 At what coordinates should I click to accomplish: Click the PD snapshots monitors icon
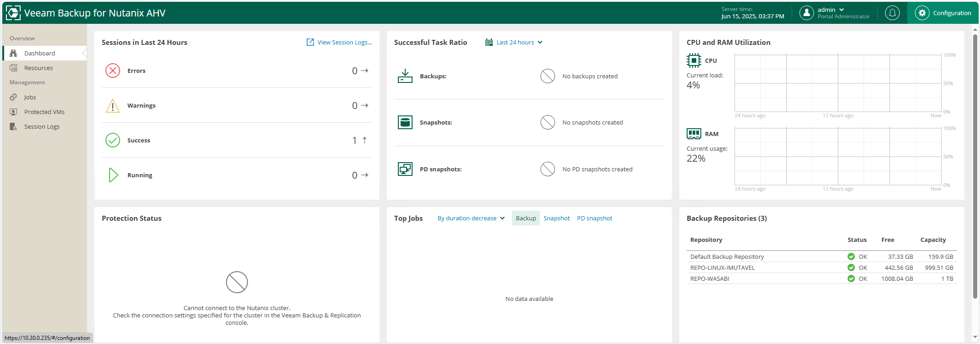(405, 169)
